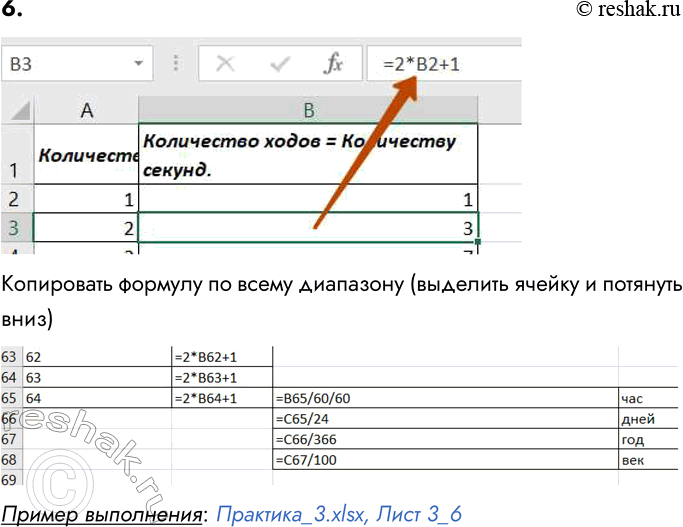Image resolution: width=683 pixels, height=527 pixels.
Task: Click header cell 'Количество ходов' in B1
Action: pos(308,154)
